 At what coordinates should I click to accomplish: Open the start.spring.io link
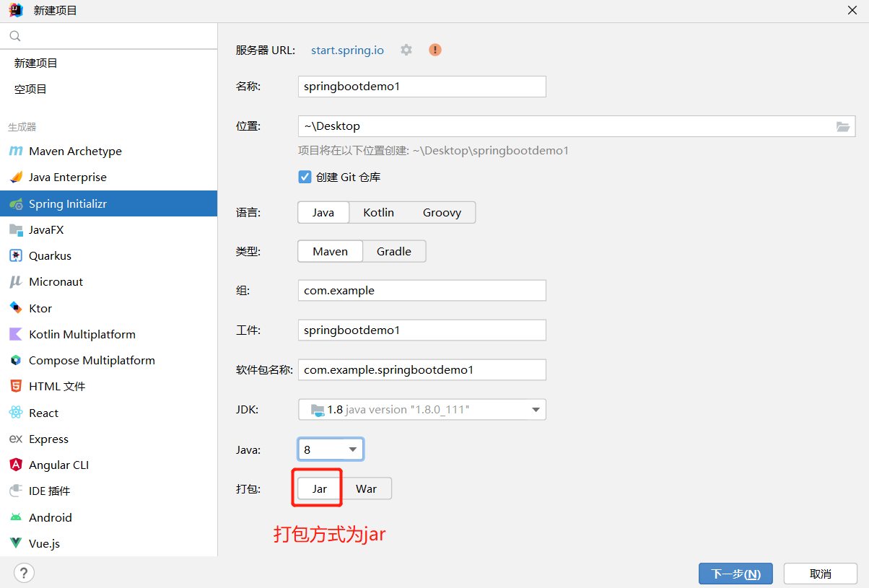[x=347, y=50]
